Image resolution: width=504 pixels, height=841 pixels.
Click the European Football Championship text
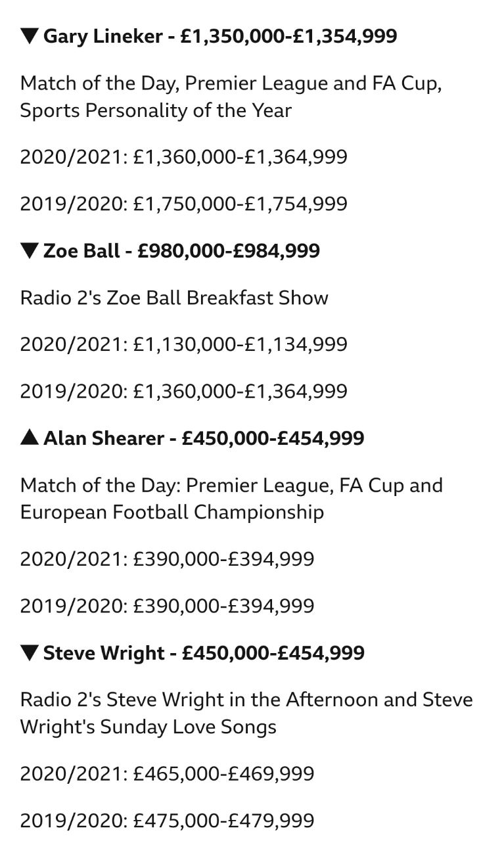172,512
